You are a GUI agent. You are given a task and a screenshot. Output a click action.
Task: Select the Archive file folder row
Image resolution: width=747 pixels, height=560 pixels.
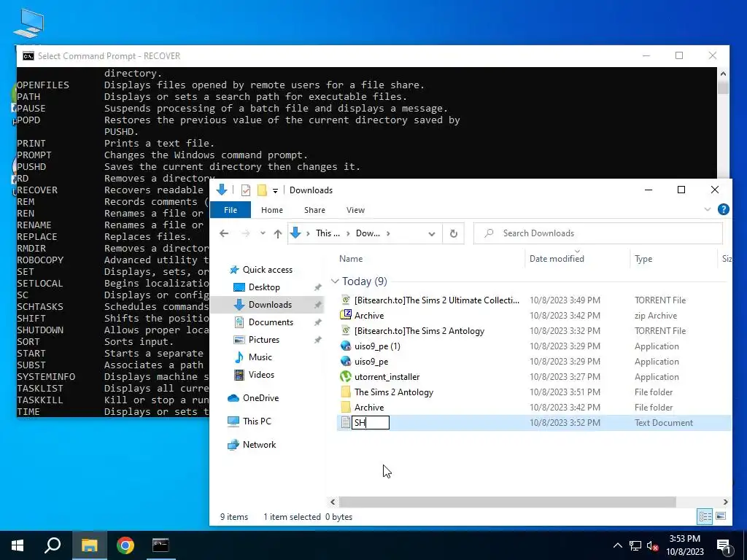[x=533, y=407]
